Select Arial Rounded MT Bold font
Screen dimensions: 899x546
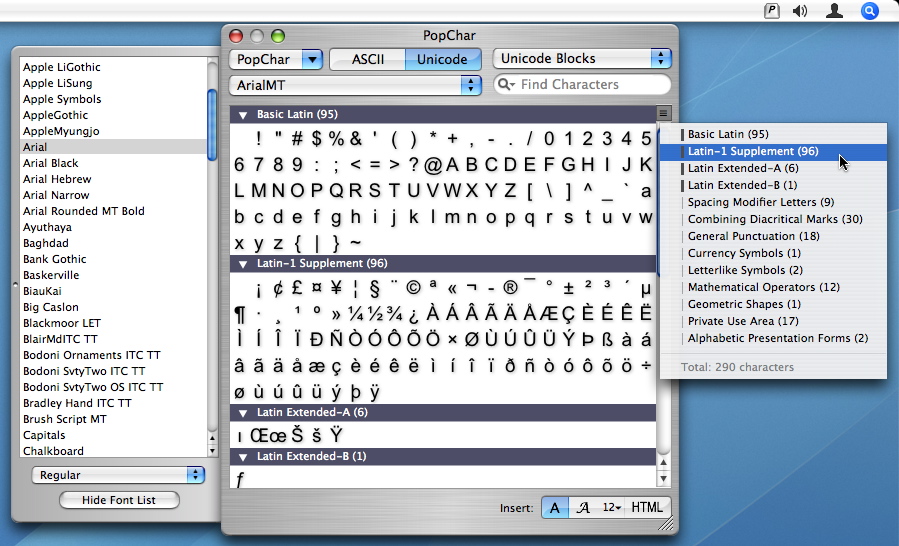pos(113,211)
